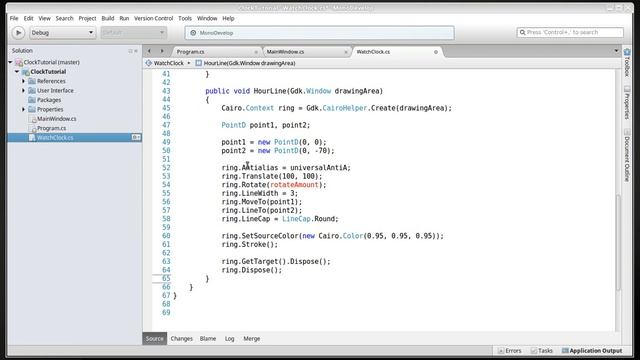Navigate forward with the right arrow
This screenshot has height=360, width=640.
tap(162, 51)
